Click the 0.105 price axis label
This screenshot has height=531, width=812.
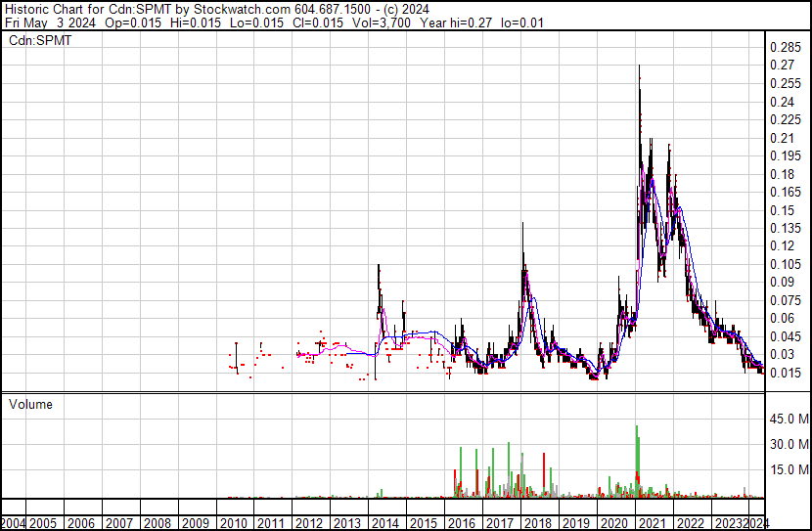pos(786,264)
